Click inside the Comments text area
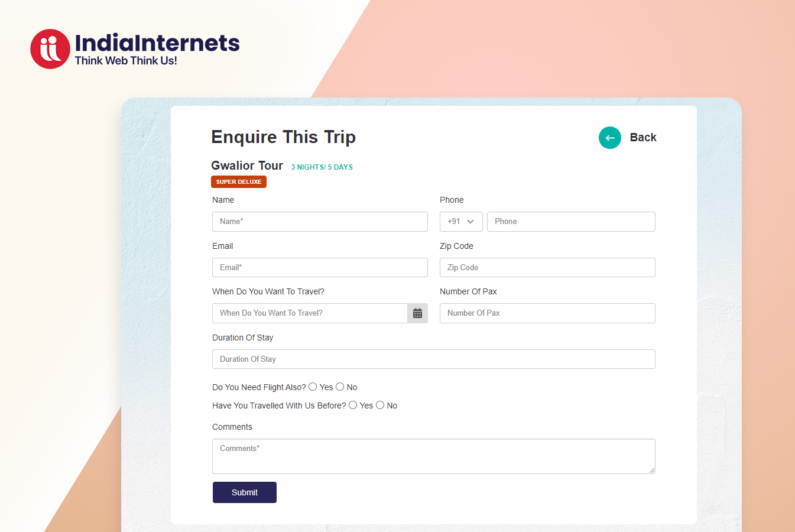 (x=434, y=456)
